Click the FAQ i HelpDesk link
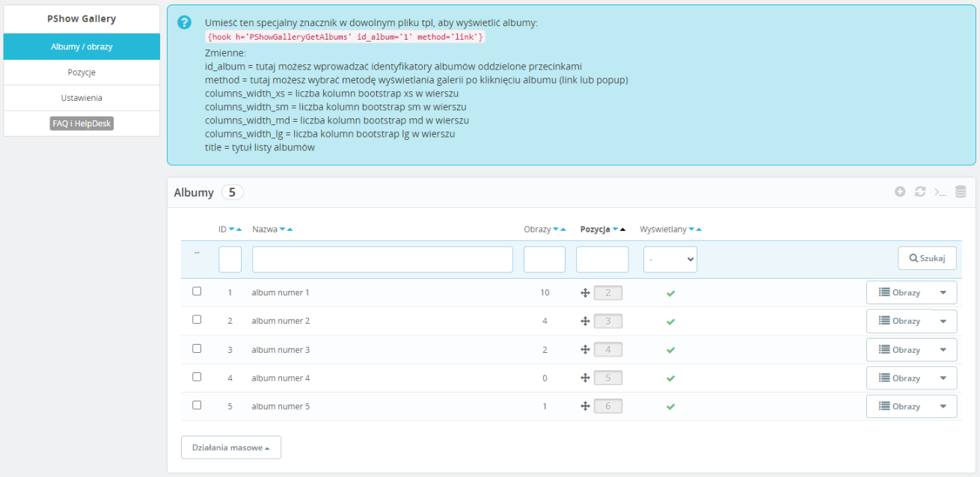The image size is (980, 477). (x=82, y=123)
